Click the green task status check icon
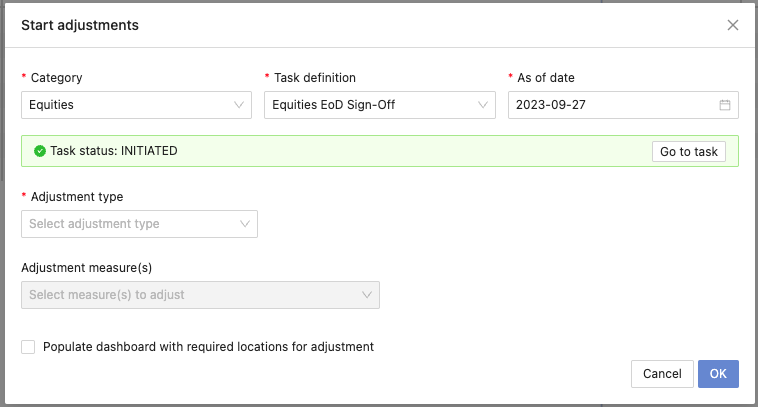Image resolution: width=758 pixels, height=407 pixels. pyautogui.click(x=40, y=151)
